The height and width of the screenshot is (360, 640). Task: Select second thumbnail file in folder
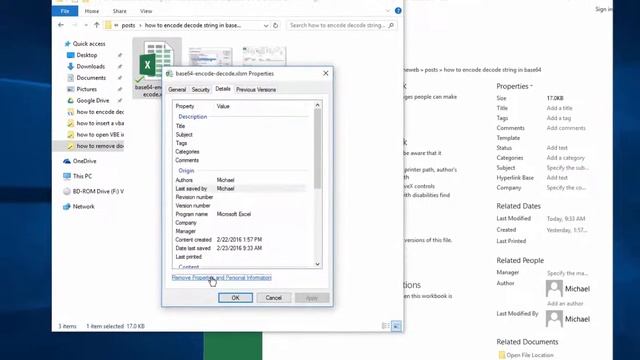210,56
